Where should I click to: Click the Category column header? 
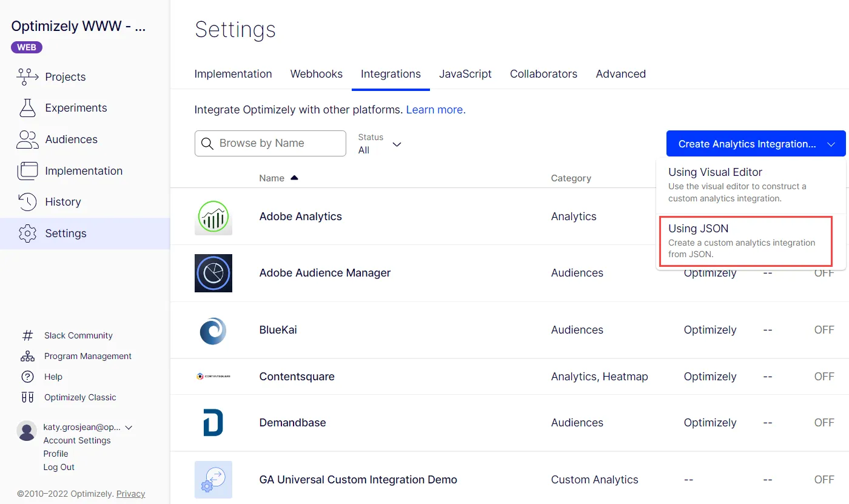[x=571, y=178]
